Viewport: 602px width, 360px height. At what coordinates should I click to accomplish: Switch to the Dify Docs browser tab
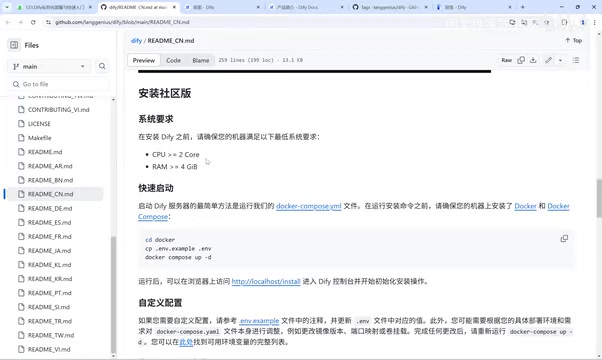[306, 7]
